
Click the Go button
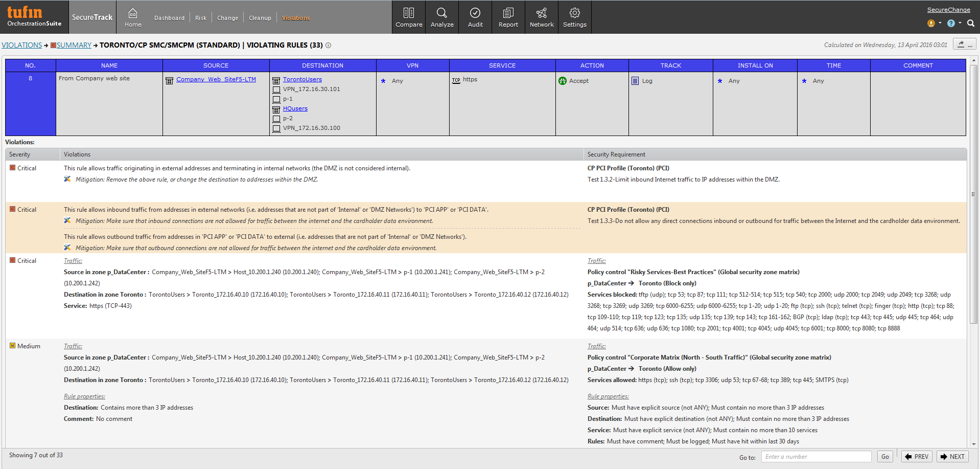point(885,457)
